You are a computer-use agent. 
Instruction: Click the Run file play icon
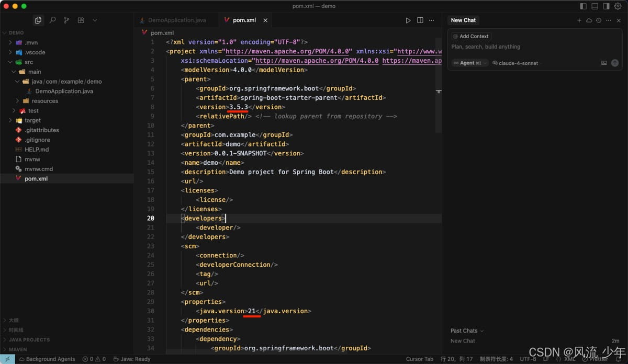pyautogui.click(x=408, y=20)
